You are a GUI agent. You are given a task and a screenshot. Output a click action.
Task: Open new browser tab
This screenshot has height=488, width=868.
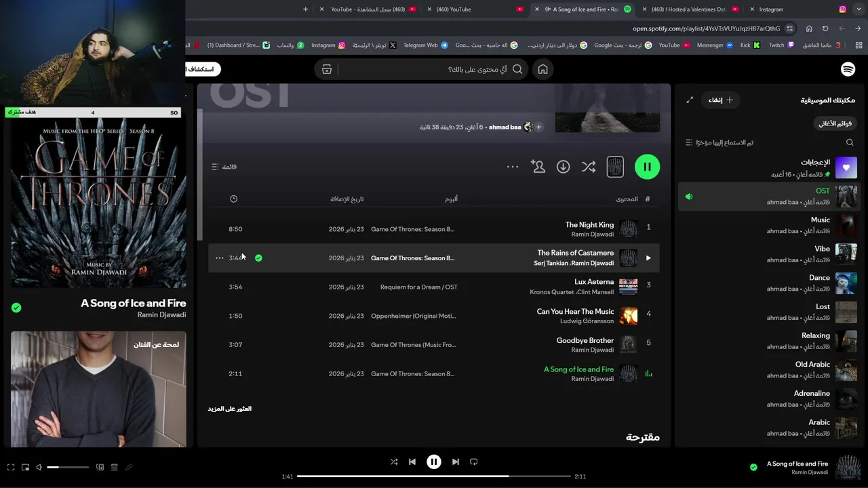(305, 9)
